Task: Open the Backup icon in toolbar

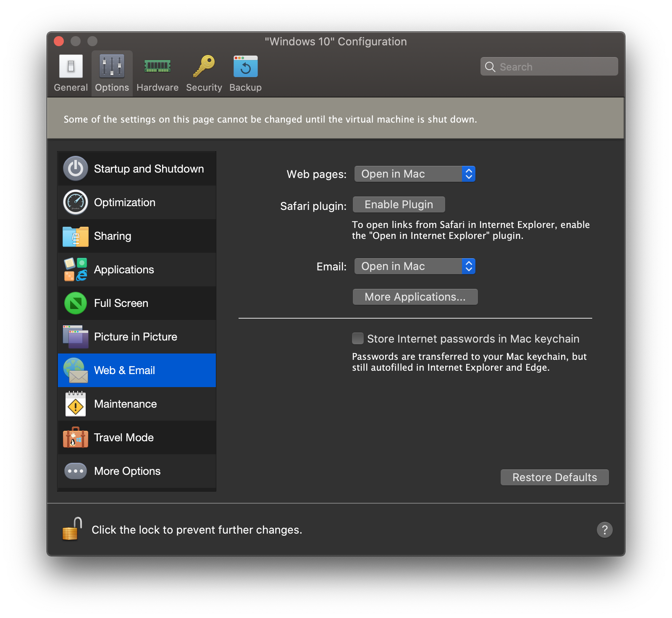Action: (246, 66)
